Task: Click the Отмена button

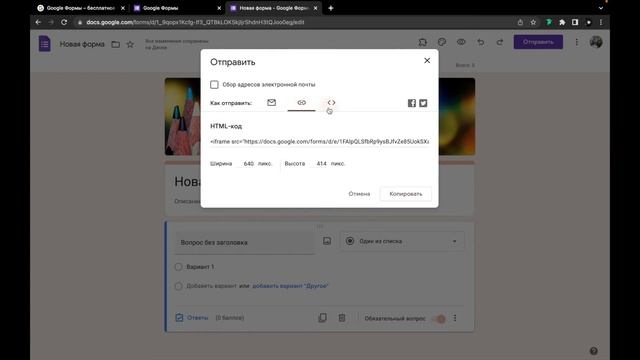Action: (359, 194)
